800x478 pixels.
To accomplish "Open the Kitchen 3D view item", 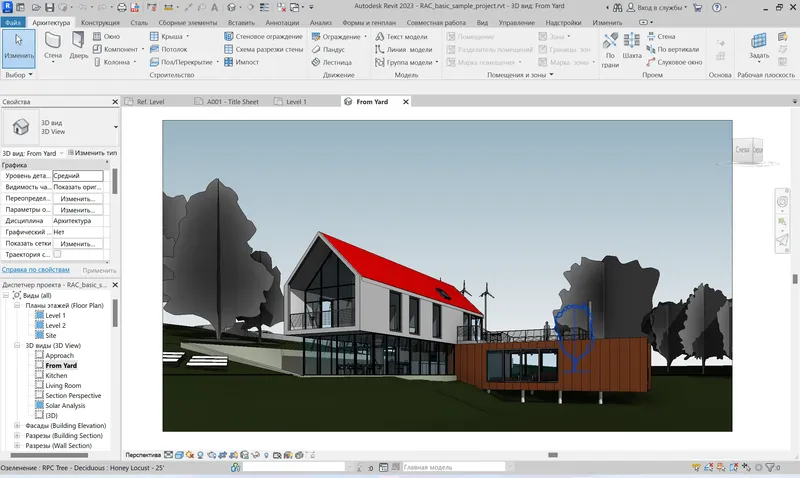I will coord(56,375).
